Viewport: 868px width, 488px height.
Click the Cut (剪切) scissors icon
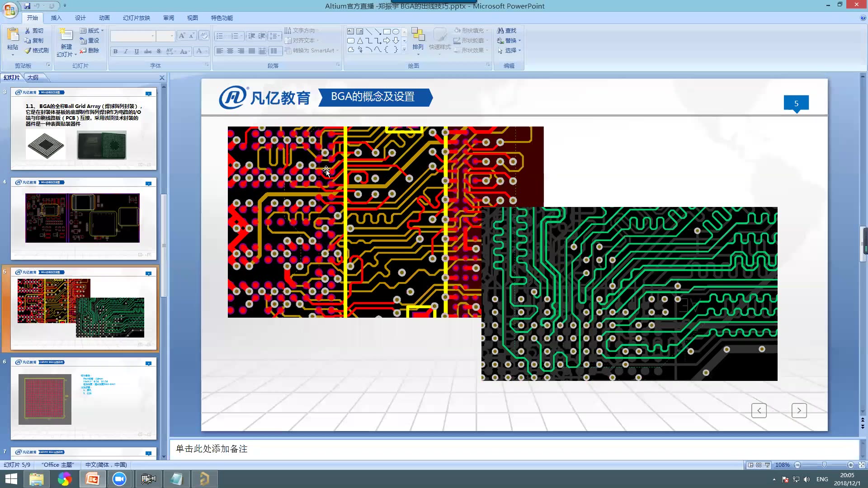click(x=28, y=31)
